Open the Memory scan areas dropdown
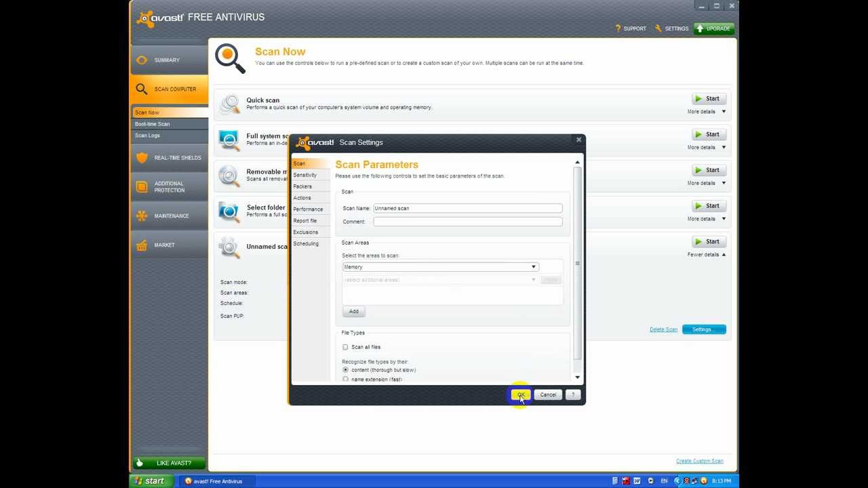 (x=441, y=267)
